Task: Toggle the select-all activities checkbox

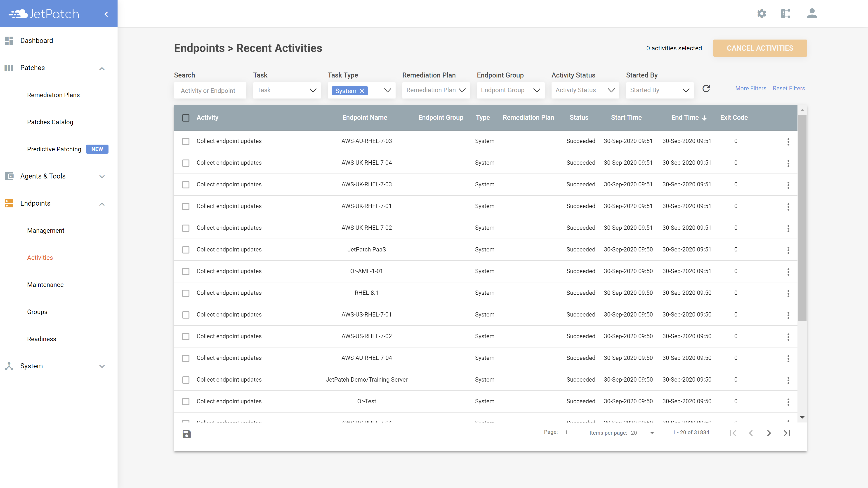Action: (186, 118)
